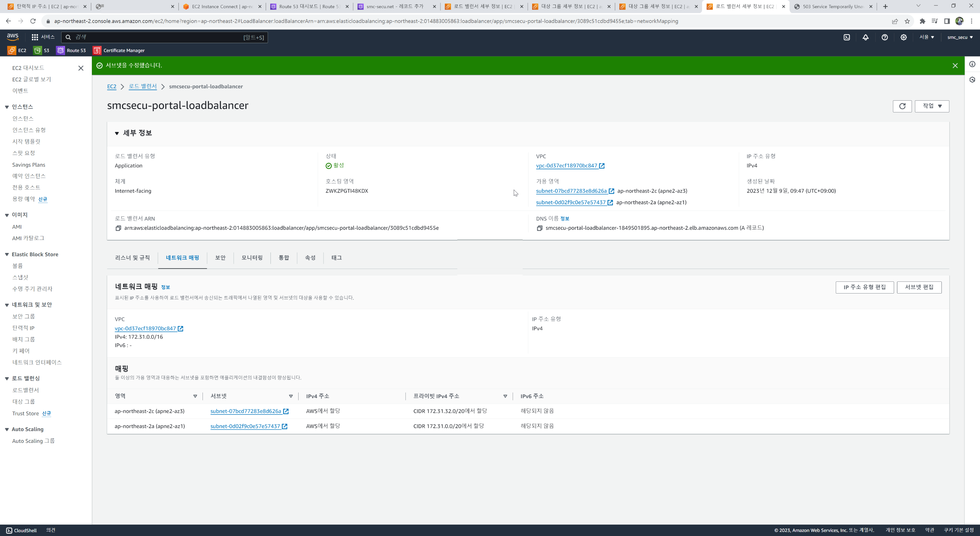Open VPC link in details section
The width and height of the screenshot is (980, 536).
(570, 166)
